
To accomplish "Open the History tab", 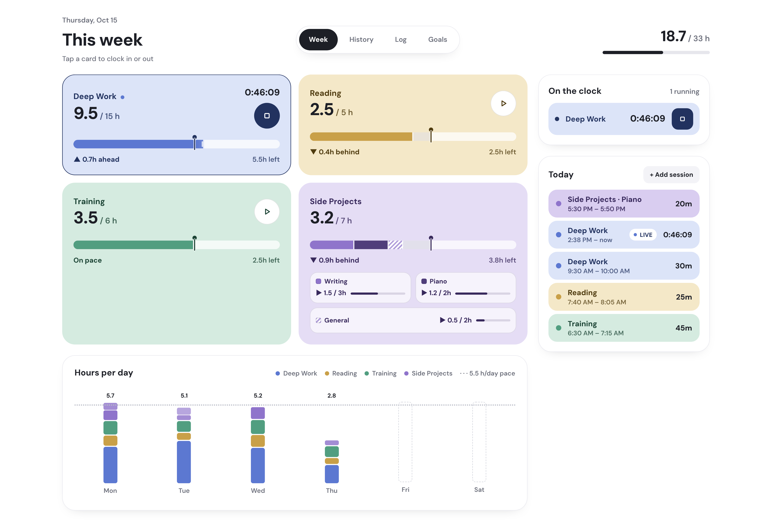I will click(361, 40).
